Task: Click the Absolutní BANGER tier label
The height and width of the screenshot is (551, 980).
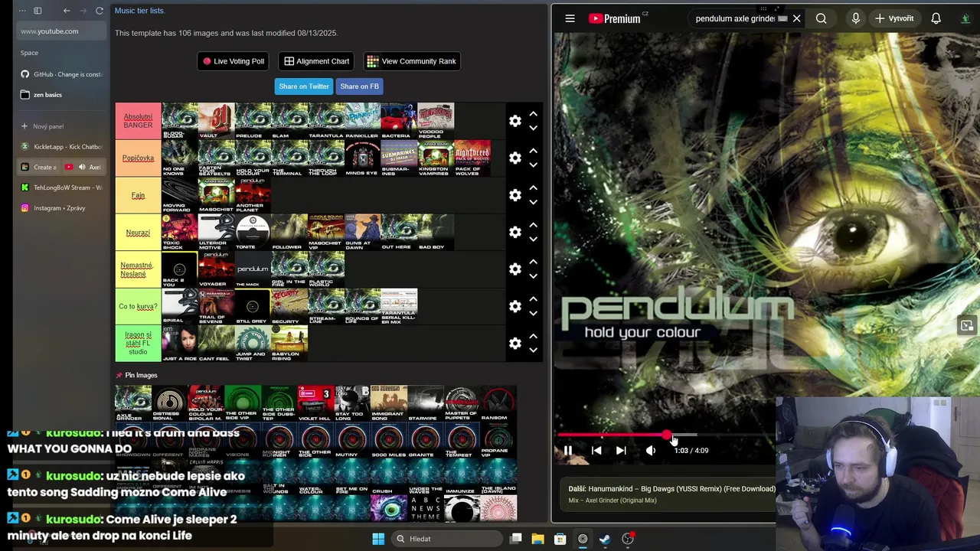Action: (138, 121)
